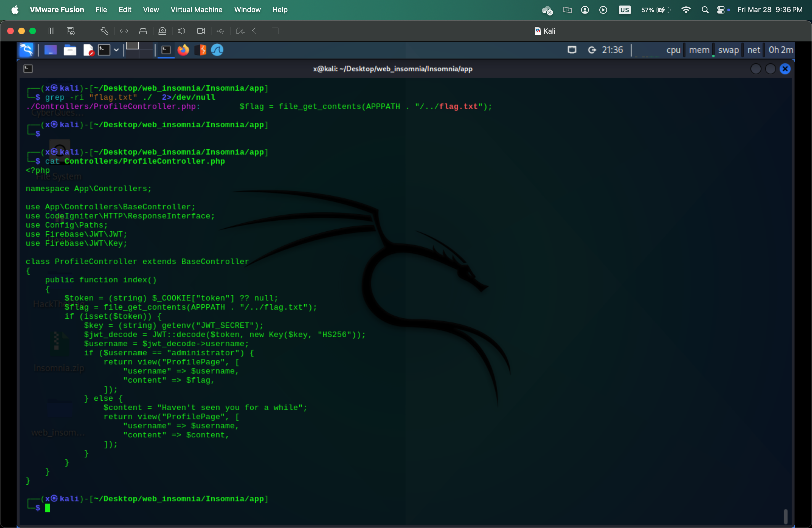Open the battery 57% status menu

coord(655,10)
